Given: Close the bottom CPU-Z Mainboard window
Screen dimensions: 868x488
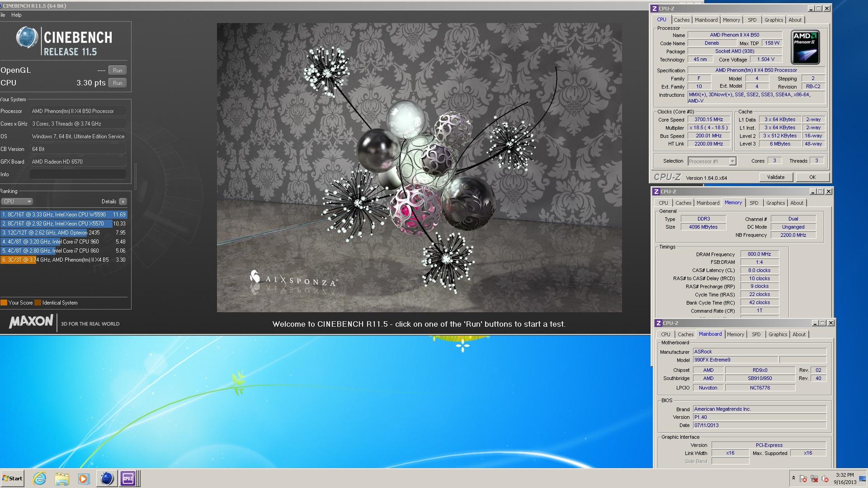Looking at the screenshot, I should click(x=830, y=323).
